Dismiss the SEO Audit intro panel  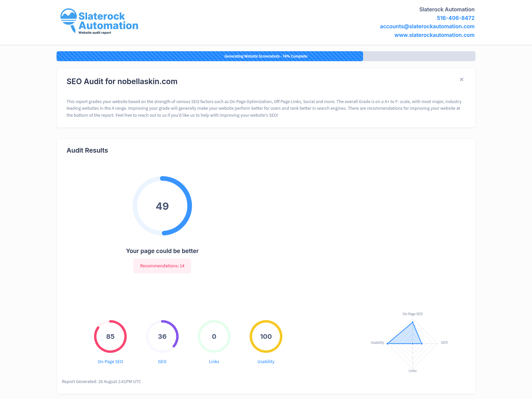point(462,79)
